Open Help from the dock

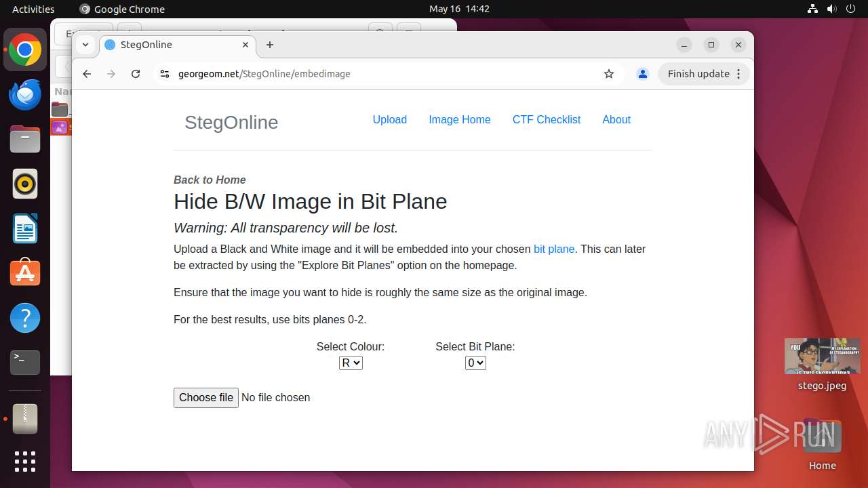[25, 318]
